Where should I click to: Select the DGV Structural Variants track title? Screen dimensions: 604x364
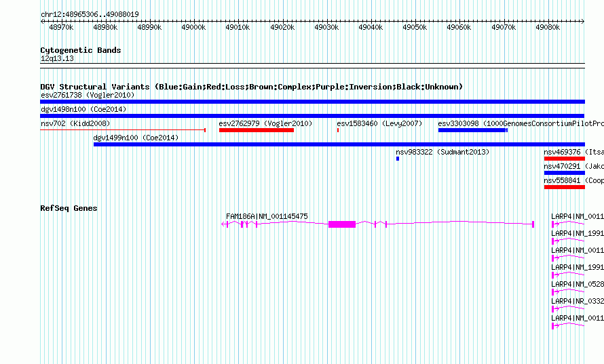click(252, 87)
